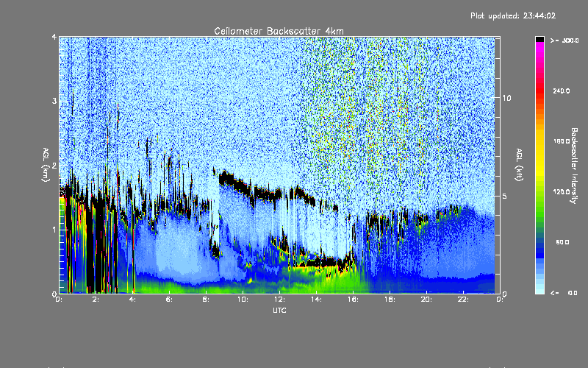Click the '60.0' colorbar tick label
Viewport: 588px width, 368px height.
click(562, 242)
